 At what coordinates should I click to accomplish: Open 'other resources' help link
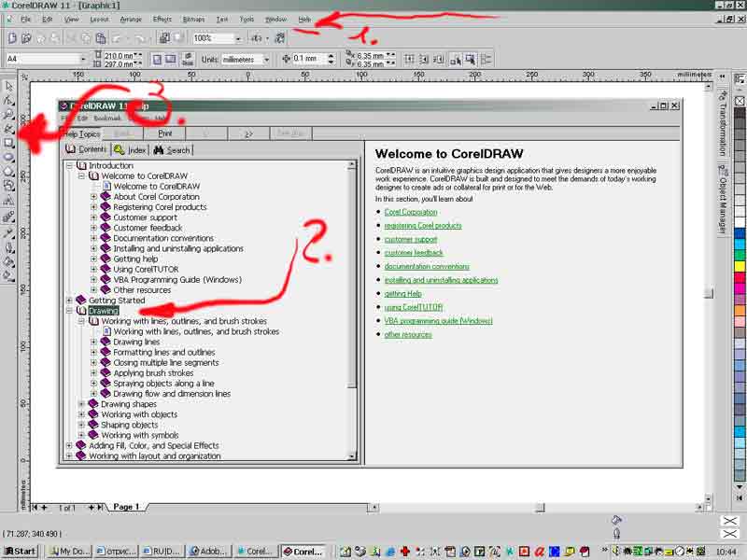coord(408,334)
